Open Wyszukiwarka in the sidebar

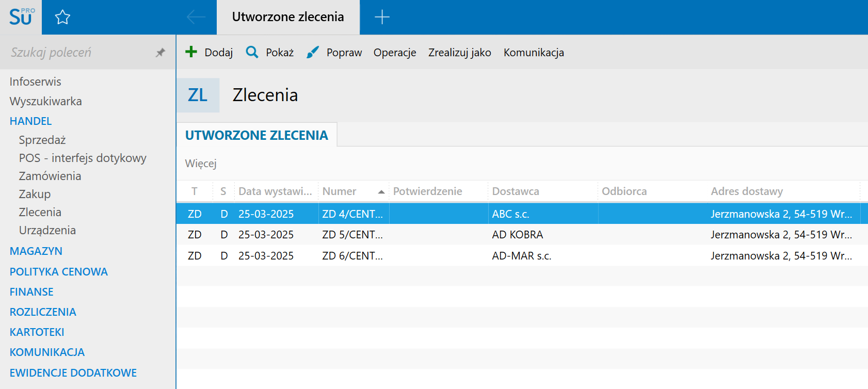pos(45,101)
